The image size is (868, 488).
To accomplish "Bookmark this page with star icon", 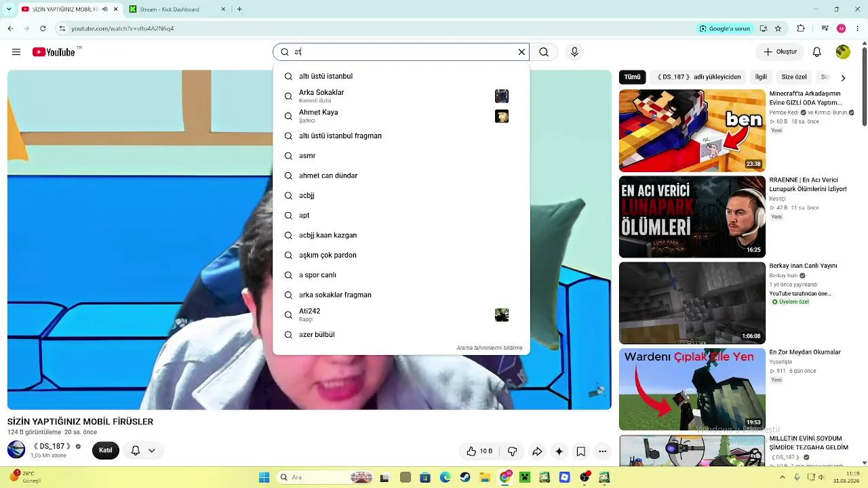I will (778, 28).
